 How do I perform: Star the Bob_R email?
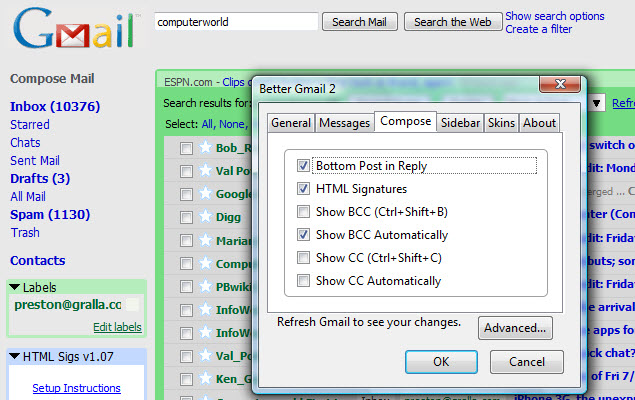click(205, 148)
